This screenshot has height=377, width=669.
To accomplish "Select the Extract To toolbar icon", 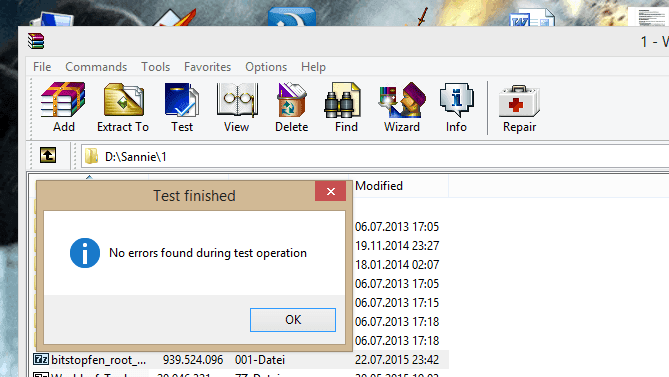I will pos(123,107).
